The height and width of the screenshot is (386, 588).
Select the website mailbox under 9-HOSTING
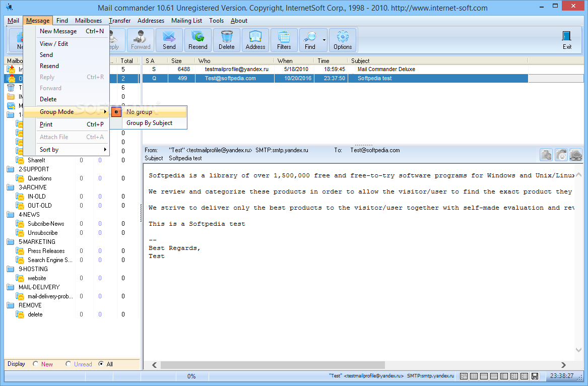[37, 278]
